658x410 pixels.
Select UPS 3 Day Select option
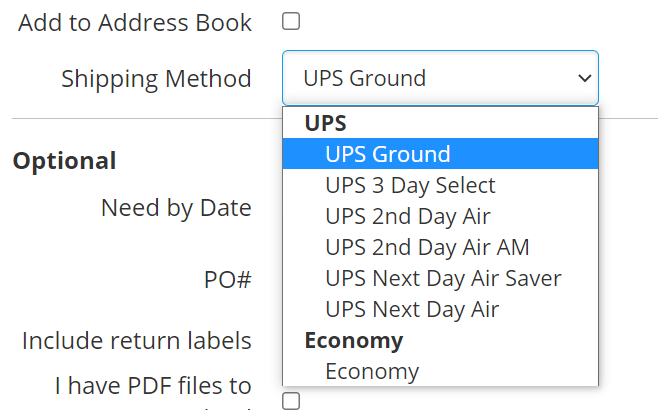click(440, 185)
